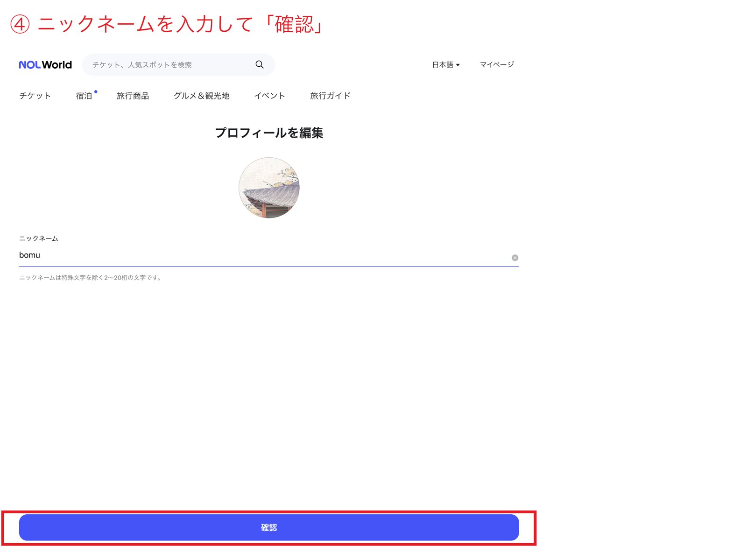Clear the nickname with the X icon
The width and height of the screenshot is (747, 560).
(x=514, y=258)
